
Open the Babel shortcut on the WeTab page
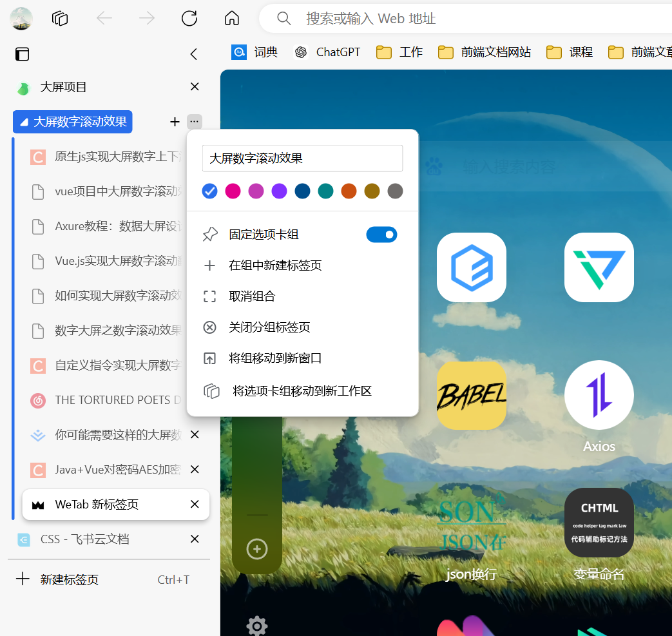pos(471,395)
